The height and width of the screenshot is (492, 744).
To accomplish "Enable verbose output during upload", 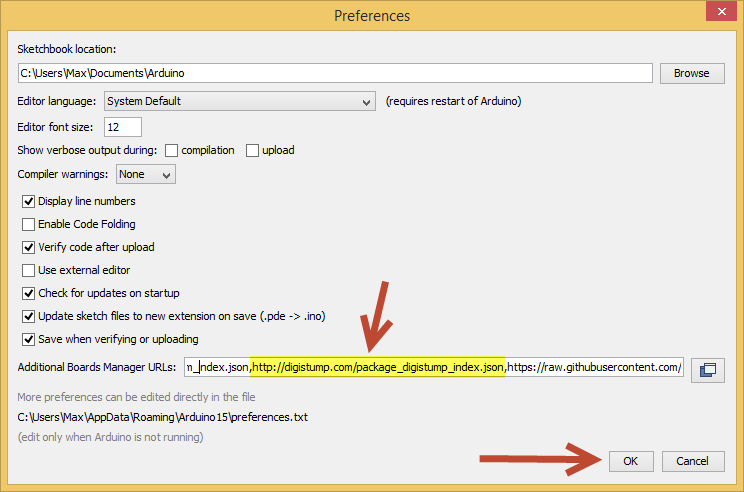I will click(253, 150).
